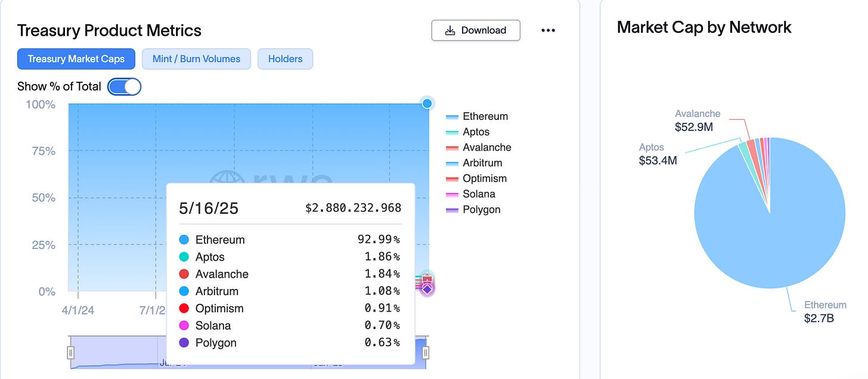Click the blue data point at 100%
Screen dimensions: 868x379
click(427, 103)
